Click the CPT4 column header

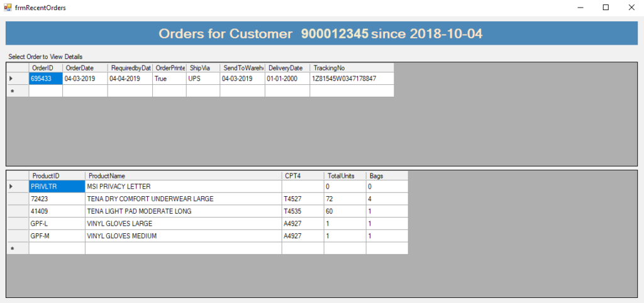click(303, 176)
